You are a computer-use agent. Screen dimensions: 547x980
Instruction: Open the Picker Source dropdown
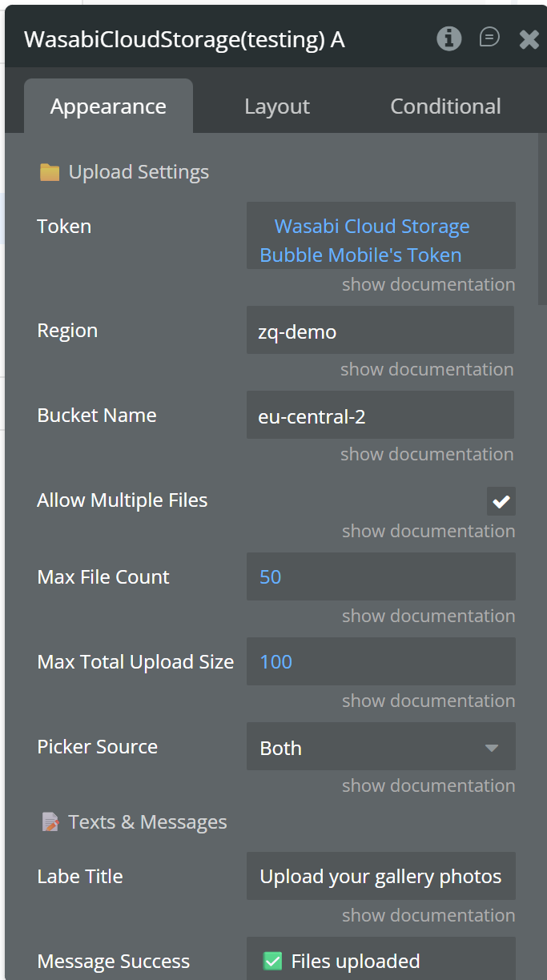click(x=380, y=747)
